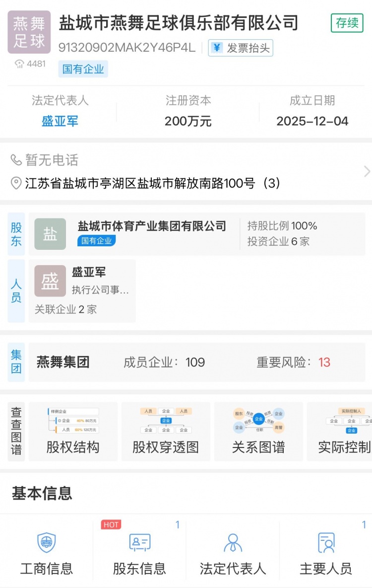Click the 盛 personnel avatar icon

pyautogui.click(x=50, y=281)
